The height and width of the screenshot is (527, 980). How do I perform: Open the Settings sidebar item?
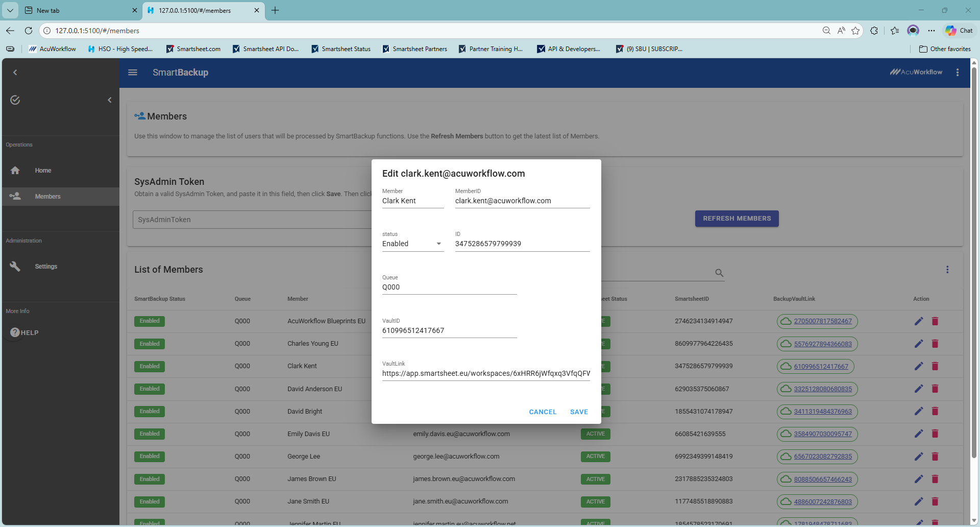coord(46,267)
